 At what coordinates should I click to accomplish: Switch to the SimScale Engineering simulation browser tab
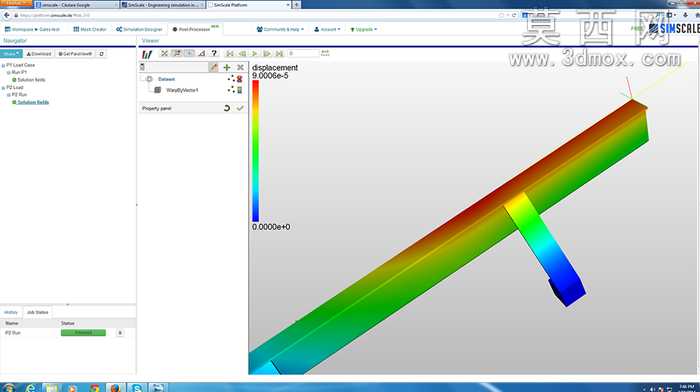(x=162, y=5)
